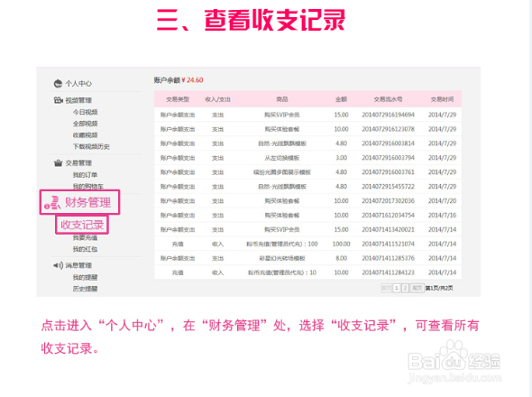Click the 2014/7/16 date cell
Screen dimensions: 532x397
click(x=442, y=216)
